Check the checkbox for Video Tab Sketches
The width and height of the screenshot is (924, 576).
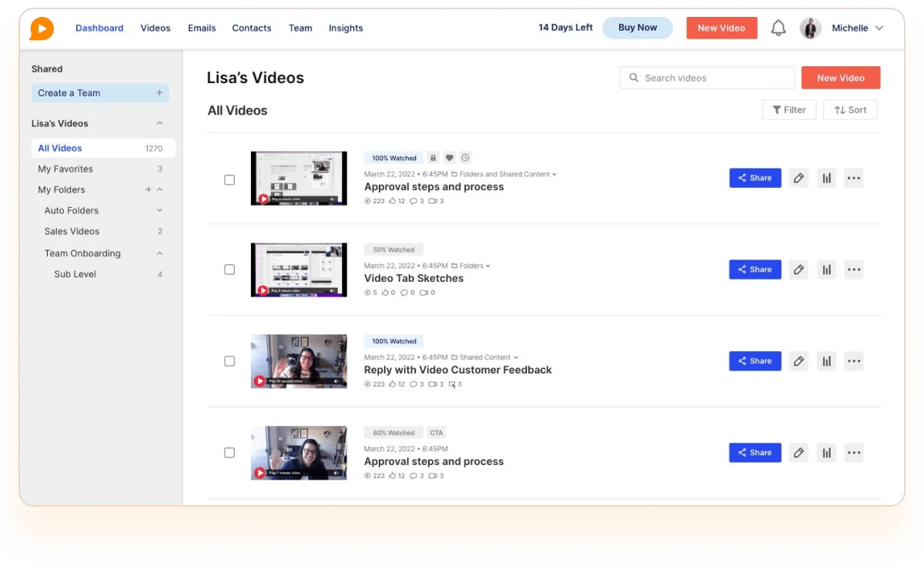229,270
